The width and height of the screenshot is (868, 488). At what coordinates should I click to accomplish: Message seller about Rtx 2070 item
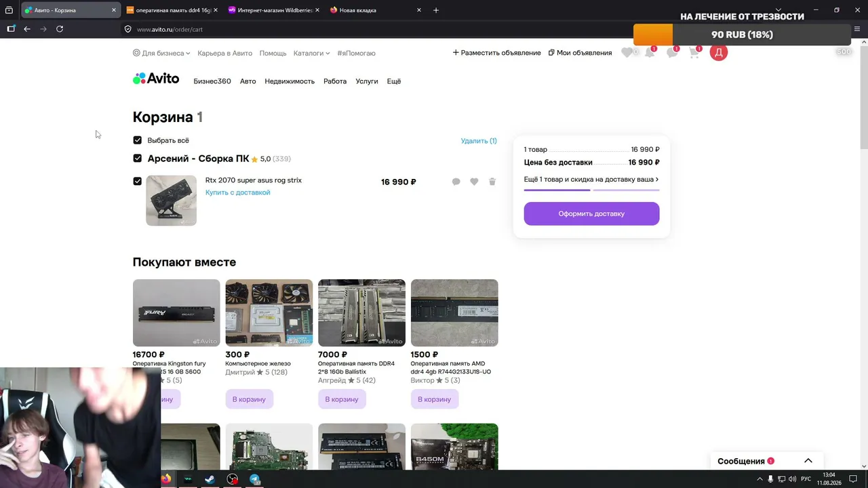(x=456, y=182)
